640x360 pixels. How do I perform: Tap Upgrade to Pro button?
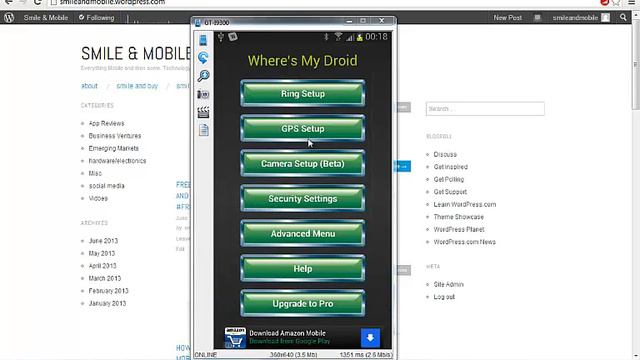pyautogui.click(x=302, y=304)
